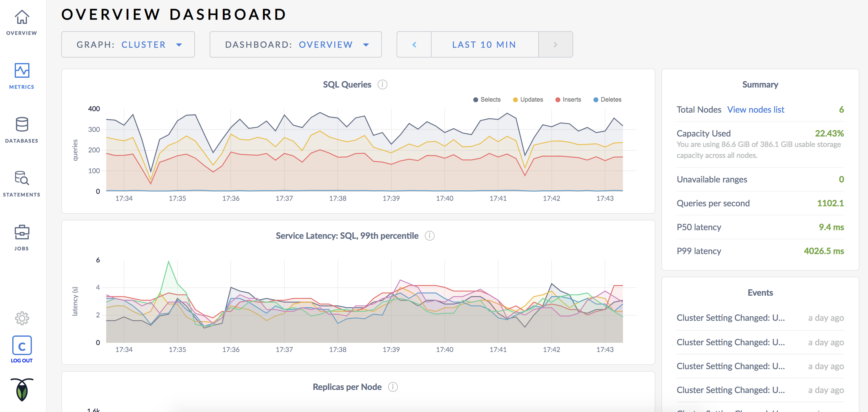Open the Graph: Cluster dropdown

(128, 44)
